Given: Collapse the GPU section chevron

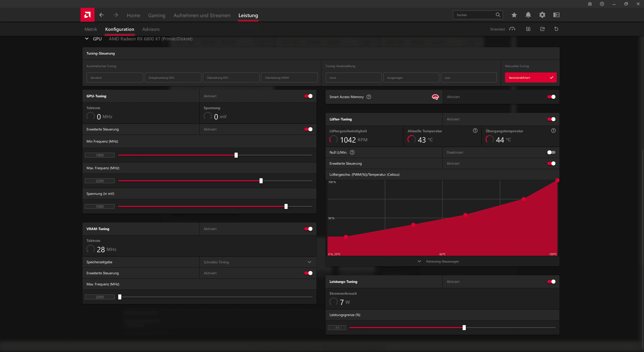Looking at the screenshot, I should click(87, 39).
